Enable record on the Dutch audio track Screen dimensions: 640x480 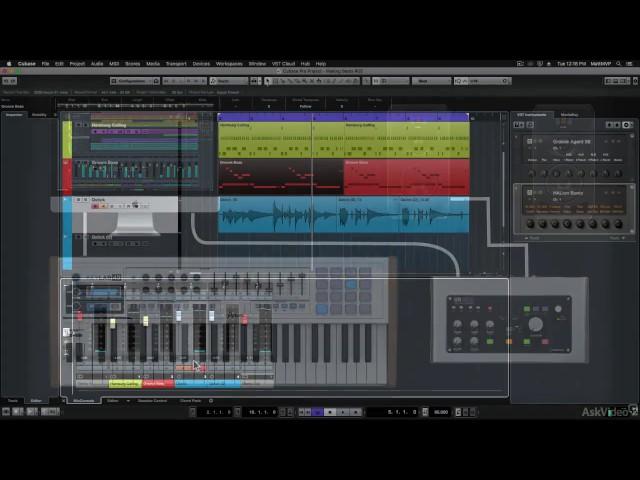pos(95,206)
